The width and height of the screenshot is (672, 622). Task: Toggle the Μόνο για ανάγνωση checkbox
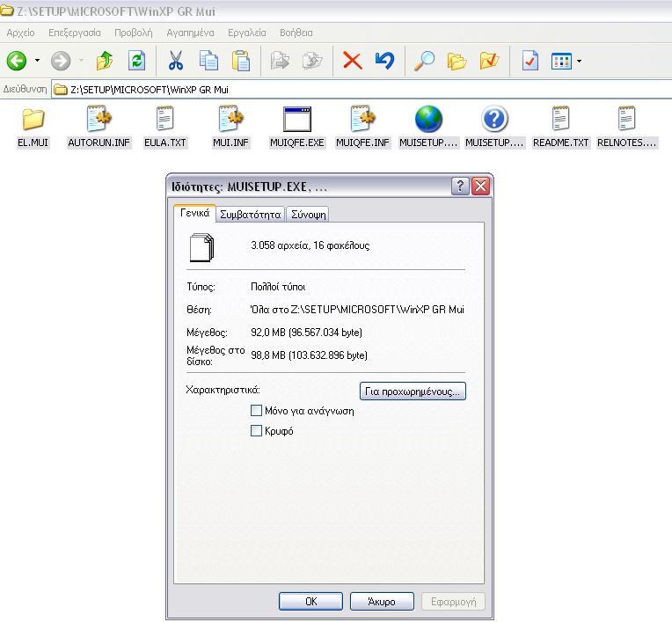pyautogui.click(x=256, y=410)
